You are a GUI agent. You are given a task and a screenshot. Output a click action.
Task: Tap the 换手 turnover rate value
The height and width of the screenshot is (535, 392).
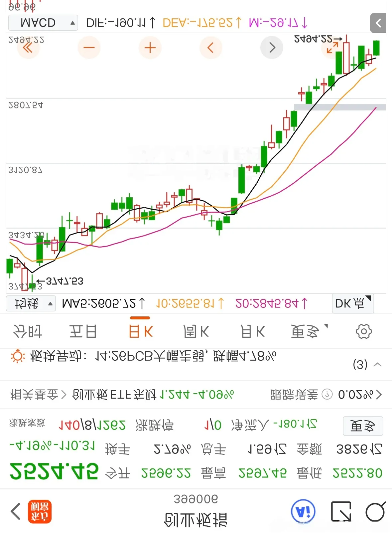coord(172,449)
